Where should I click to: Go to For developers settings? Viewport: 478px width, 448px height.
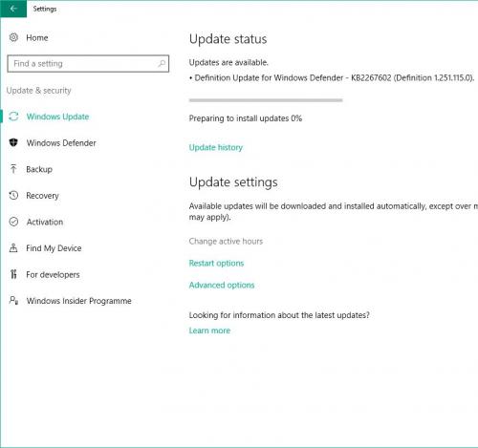coord(53,274)
